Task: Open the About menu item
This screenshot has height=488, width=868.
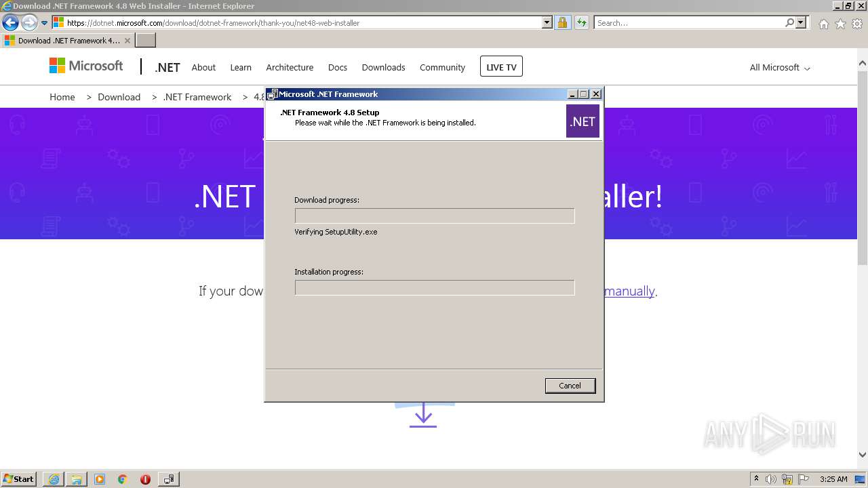Action: click(203, 67)
